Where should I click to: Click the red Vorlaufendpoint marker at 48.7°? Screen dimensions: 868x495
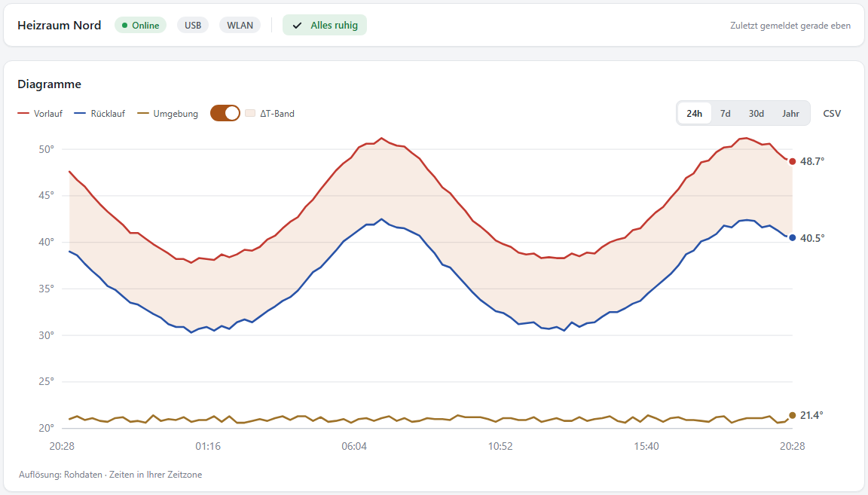792,162
